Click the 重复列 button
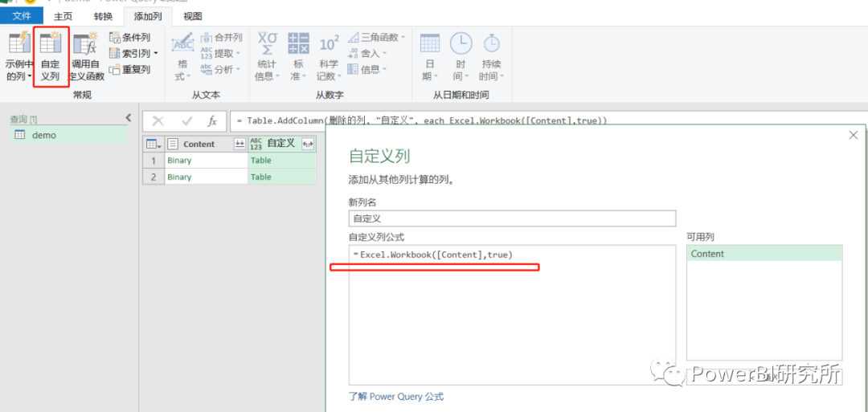The width and height of the screenshot is (868, 412). point(129,70)
